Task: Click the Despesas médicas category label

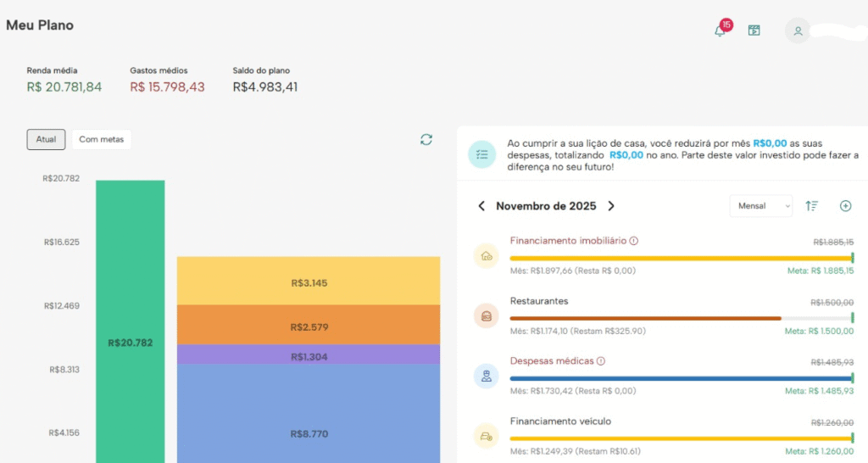Action: [x=551, y=361]
